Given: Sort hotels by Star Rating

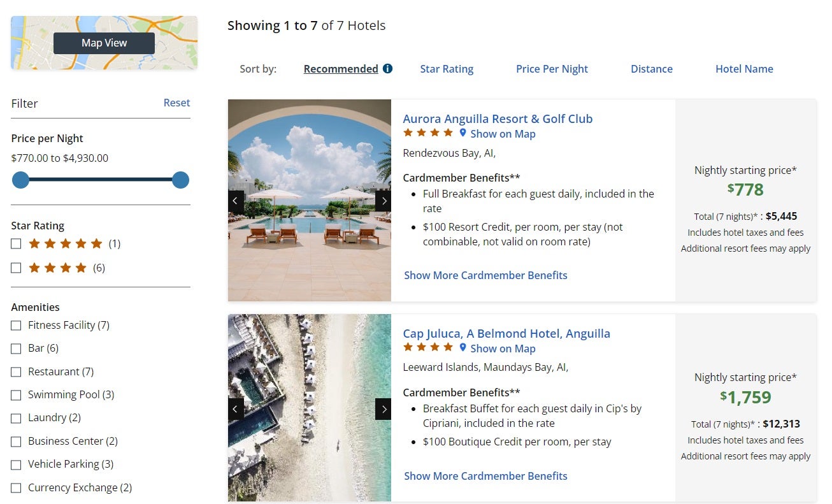Looking at the screenshot, I should point(447,69).
